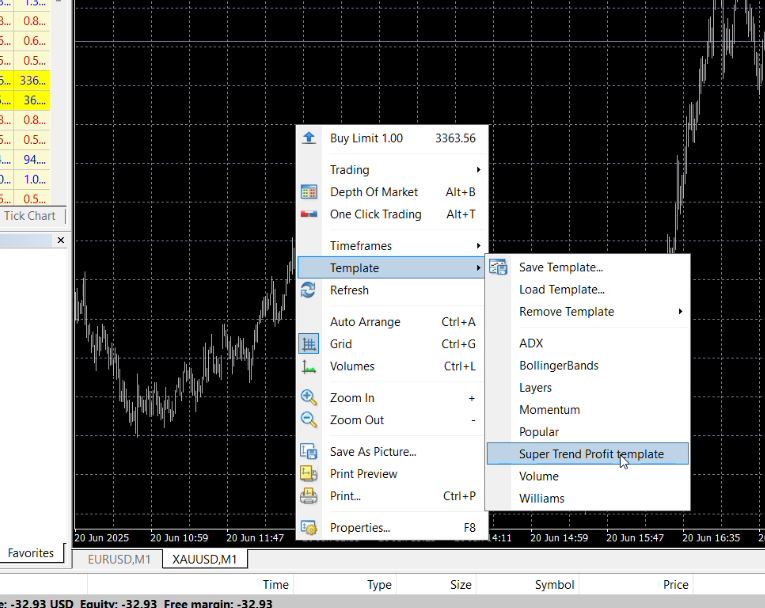Click the Zoom Out magnifier icon

pyautogui.click(x=309, y=420)
